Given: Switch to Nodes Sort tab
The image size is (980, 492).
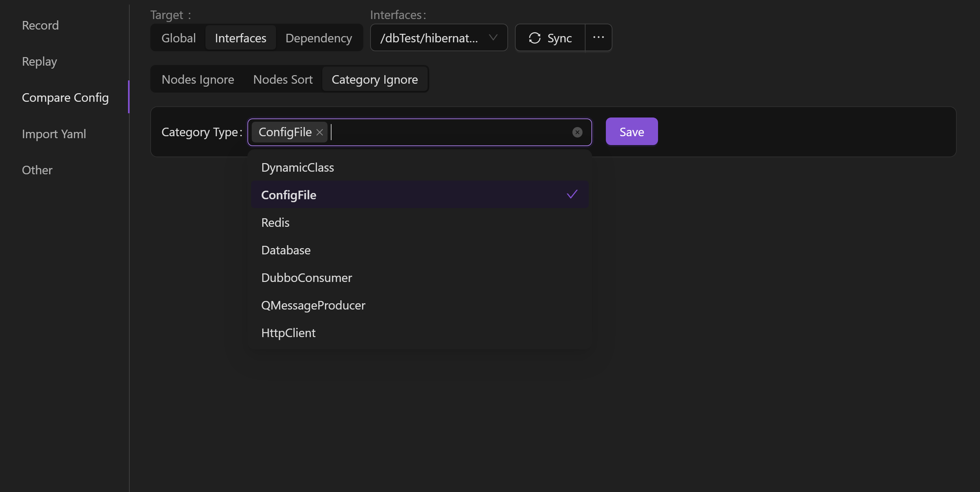Looking at the screenshot, I should point(283,79).
